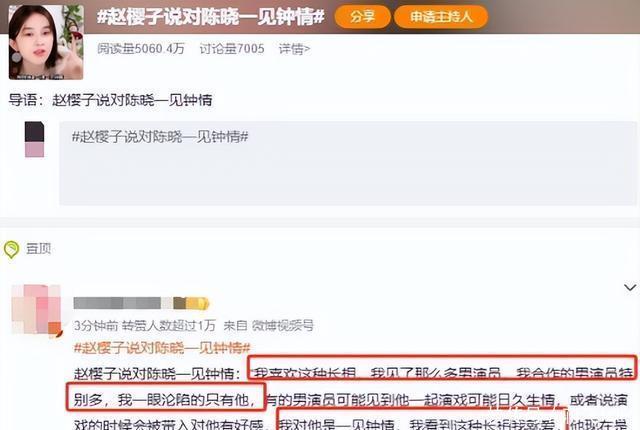Click the 讨论量7005 discussion count
The height and width of the screenshot is (430, 640).
231,49
